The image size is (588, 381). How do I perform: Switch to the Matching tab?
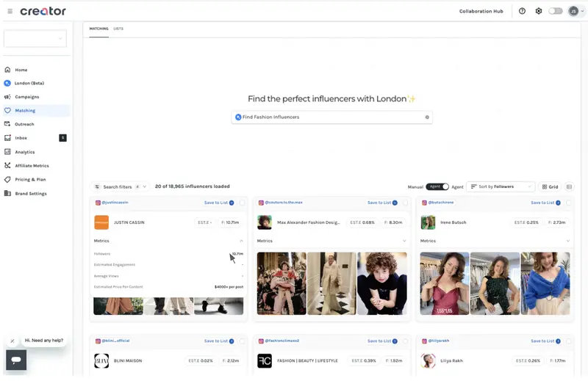click(98, 29)
